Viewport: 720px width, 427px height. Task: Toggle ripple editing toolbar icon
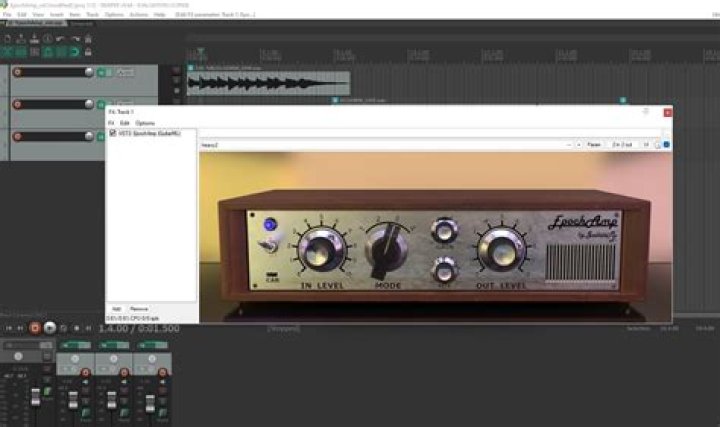point(34,52)
